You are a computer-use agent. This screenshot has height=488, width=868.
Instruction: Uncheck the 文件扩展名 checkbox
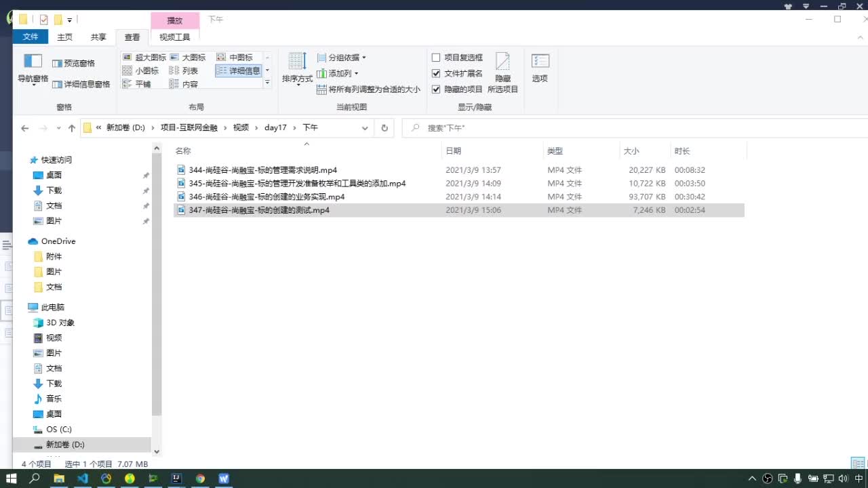436,73
